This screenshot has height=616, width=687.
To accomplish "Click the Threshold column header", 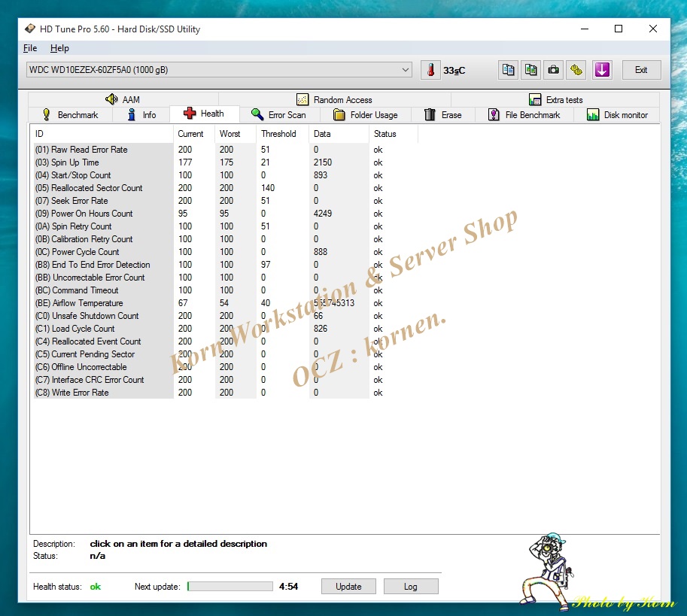I will (283, 134).
